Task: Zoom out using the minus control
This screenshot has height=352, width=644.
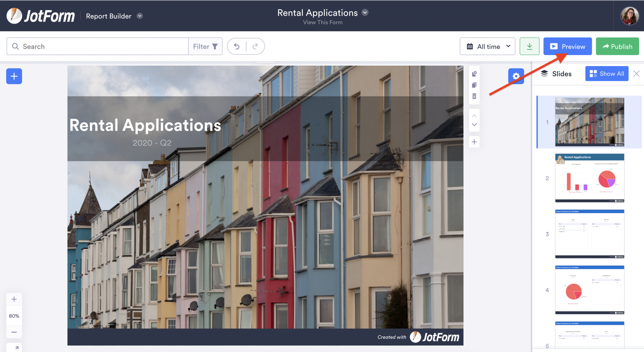Action: 14,332
